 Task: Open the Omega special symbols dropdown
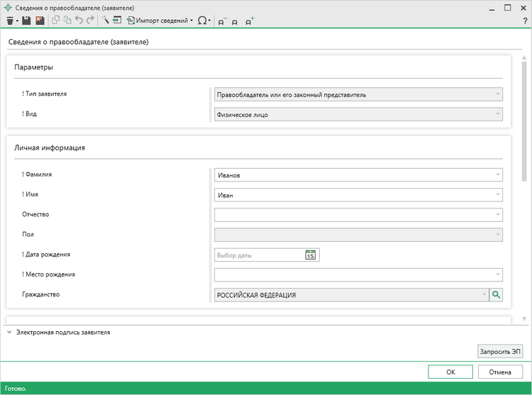[204, 21]
